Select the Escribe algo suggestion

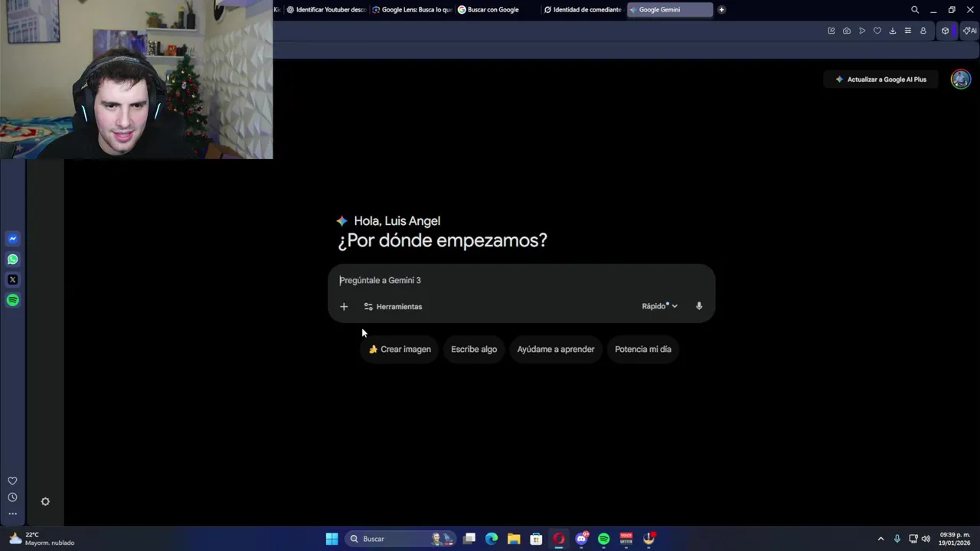pyautogui.click(x=474, y=349)
